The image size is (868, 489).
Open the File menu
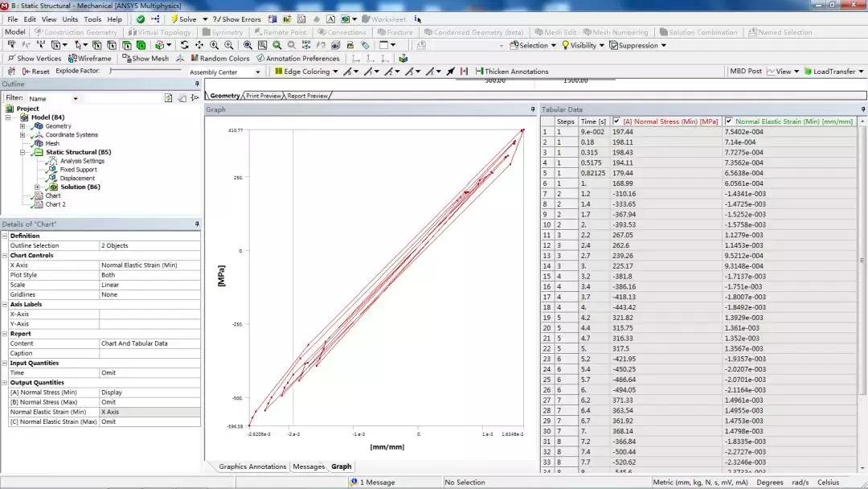(x=13, y=18)
